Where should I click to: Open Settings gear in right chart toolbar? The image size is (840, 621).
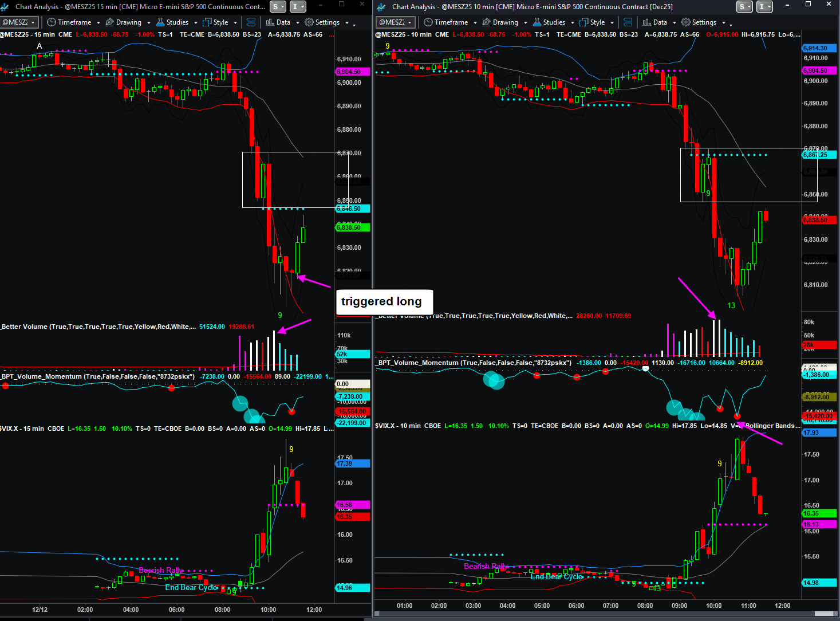pyautogui.click(x=686, y=22)
